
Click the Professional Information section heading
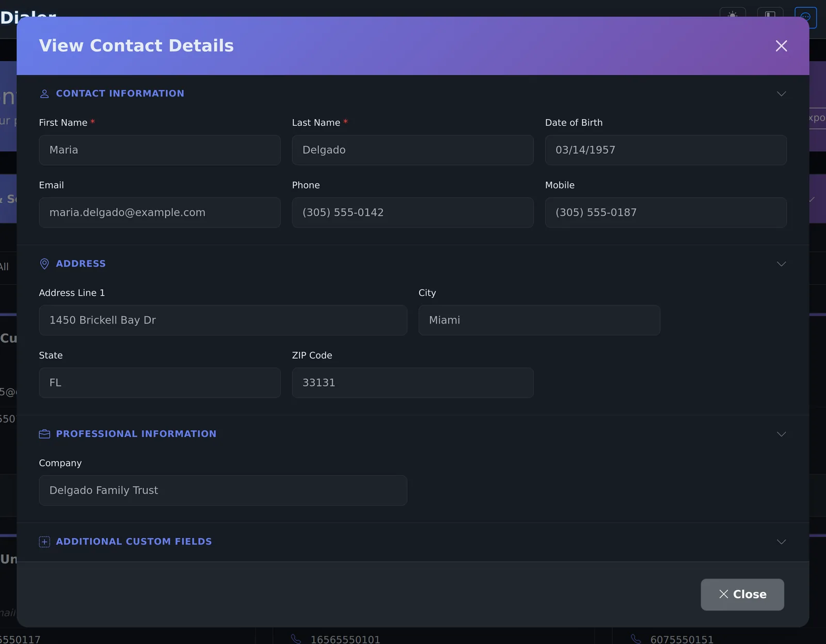click(x=136, y=434)
